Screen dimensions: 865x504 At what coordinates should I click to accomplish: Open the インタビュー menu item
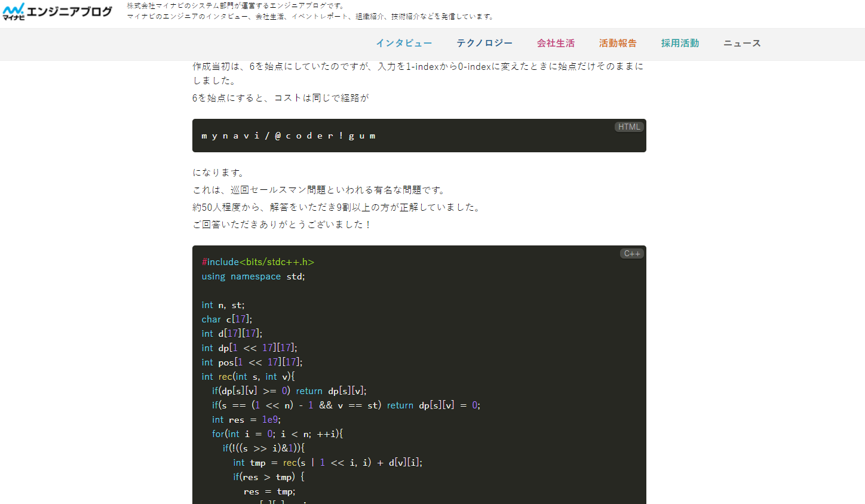click(x=404, y=43)
